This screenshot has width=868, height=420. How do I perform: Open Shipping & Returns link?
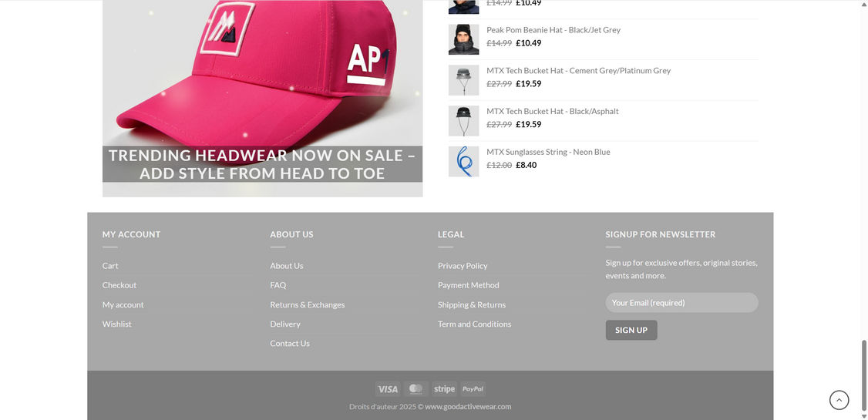coord(472,304)
